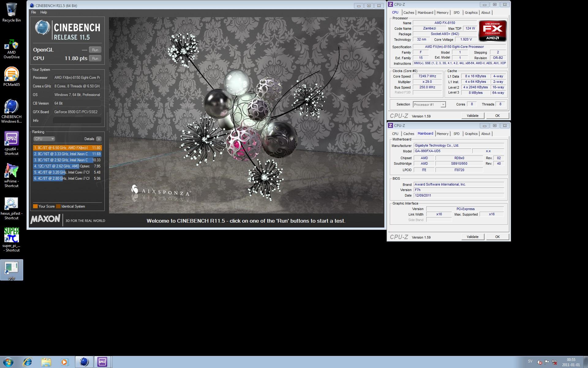Switch to Caches tab in upper CPU-Z

[x=409, y=13]
